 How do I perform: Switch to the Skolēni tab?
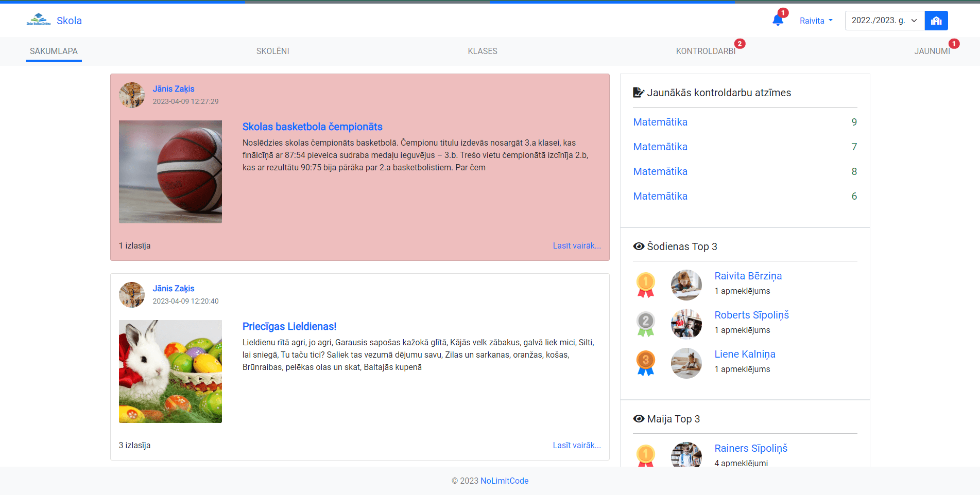click(272, 51)
